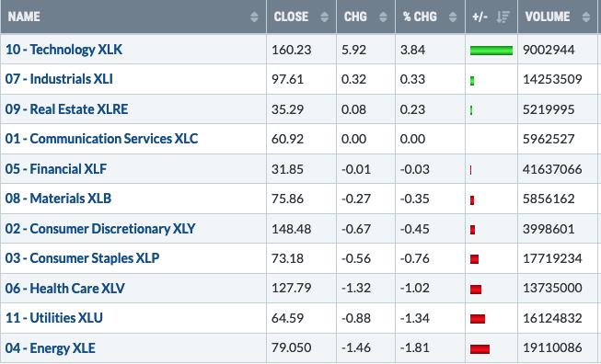Open the Industrials XLI sector link
This screenshot has width=601, height=364.
[x=59, y=79]
